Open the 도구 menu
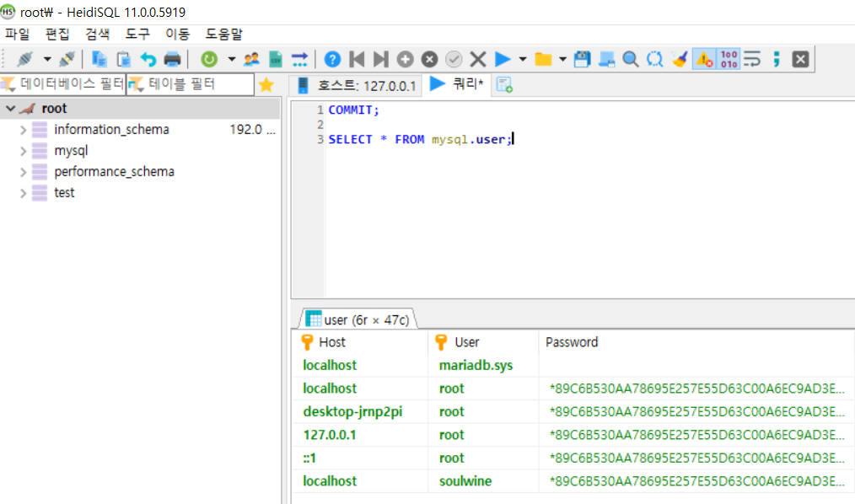855x504 pixels. [137, 35]
